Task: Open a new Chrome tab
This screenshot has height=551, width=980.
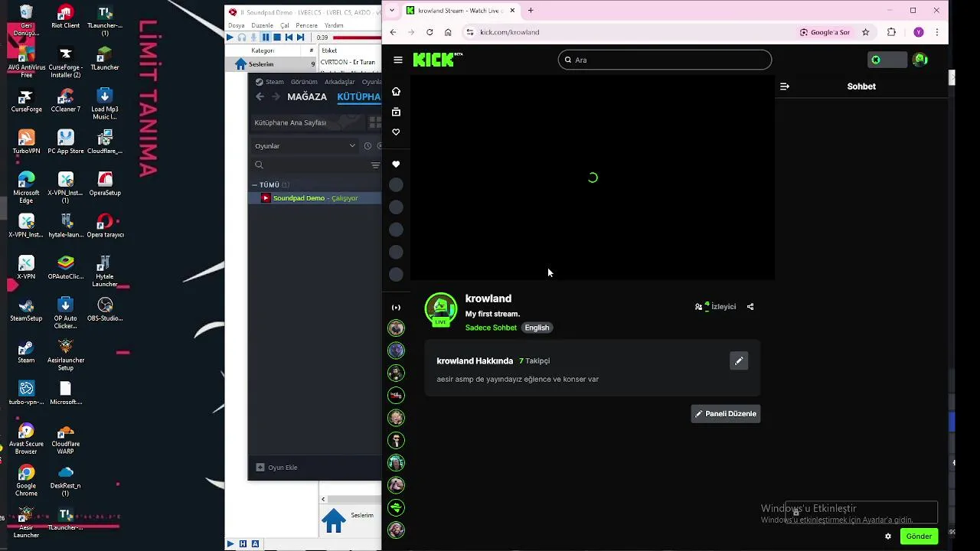Action: 531,11
